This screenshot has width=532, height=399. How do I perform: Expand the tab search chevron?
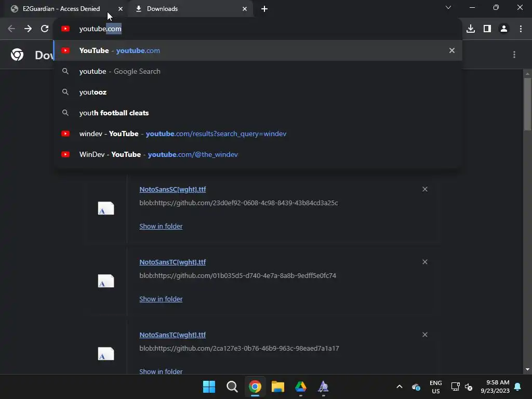pyautogui.click(x=448, y=7)
